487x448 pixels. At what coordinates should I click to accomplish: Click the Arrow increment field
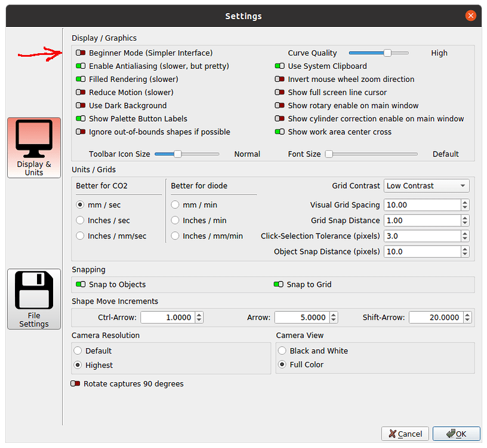[302, 317]
